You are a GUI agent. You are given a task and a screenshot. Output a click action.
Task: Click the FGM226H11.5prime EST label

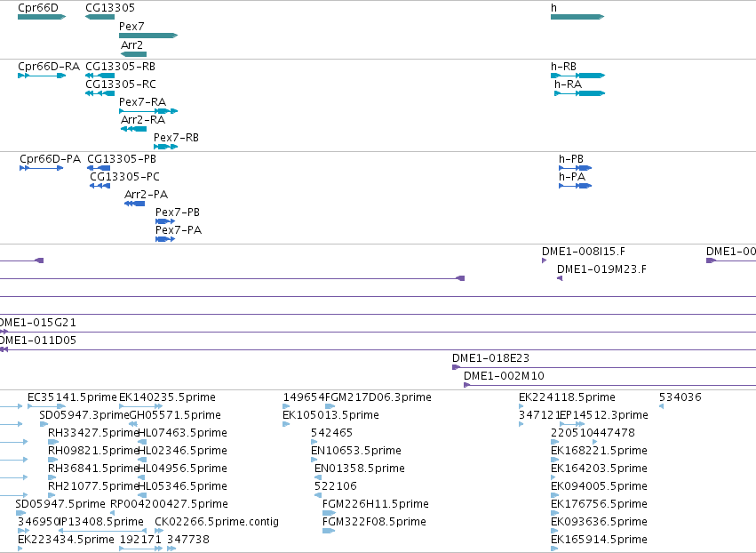tap(376, 504)
